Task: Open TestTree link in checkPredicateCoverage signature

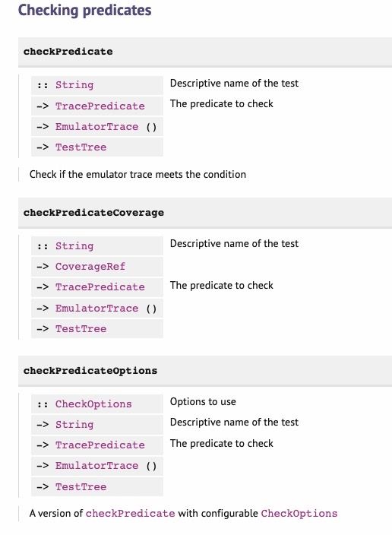Action: 81,328
